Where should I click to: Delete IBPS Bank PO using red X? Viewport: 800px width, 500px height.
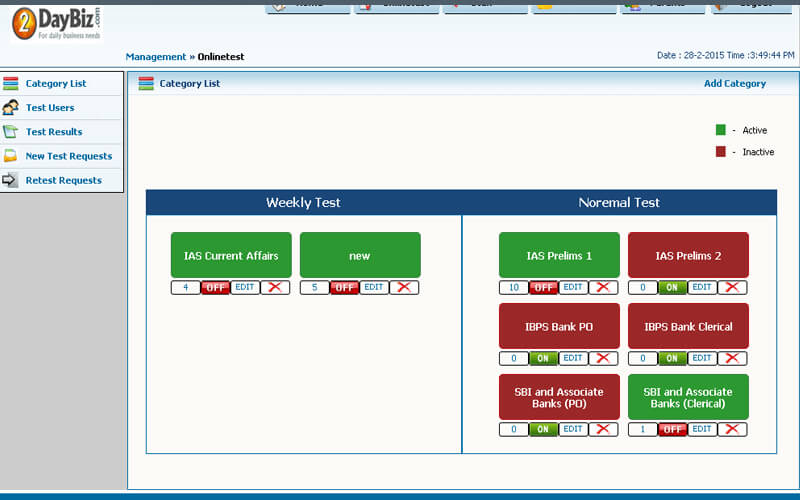point(603,358)
